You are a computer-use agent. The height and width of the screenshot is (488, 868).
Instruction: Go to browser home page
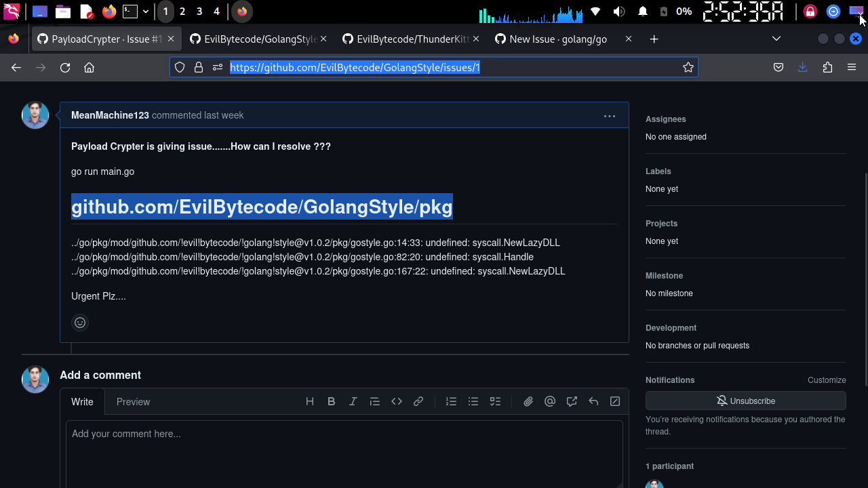(89, 67)
